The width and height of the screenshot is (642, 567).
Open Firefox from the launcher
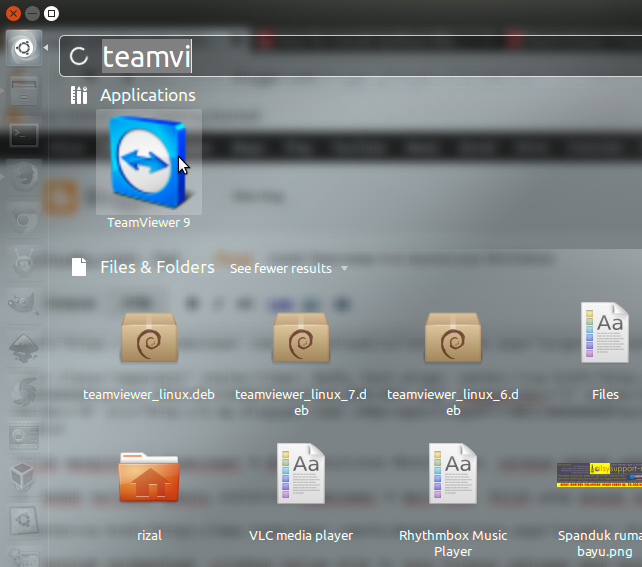[24, 177]
